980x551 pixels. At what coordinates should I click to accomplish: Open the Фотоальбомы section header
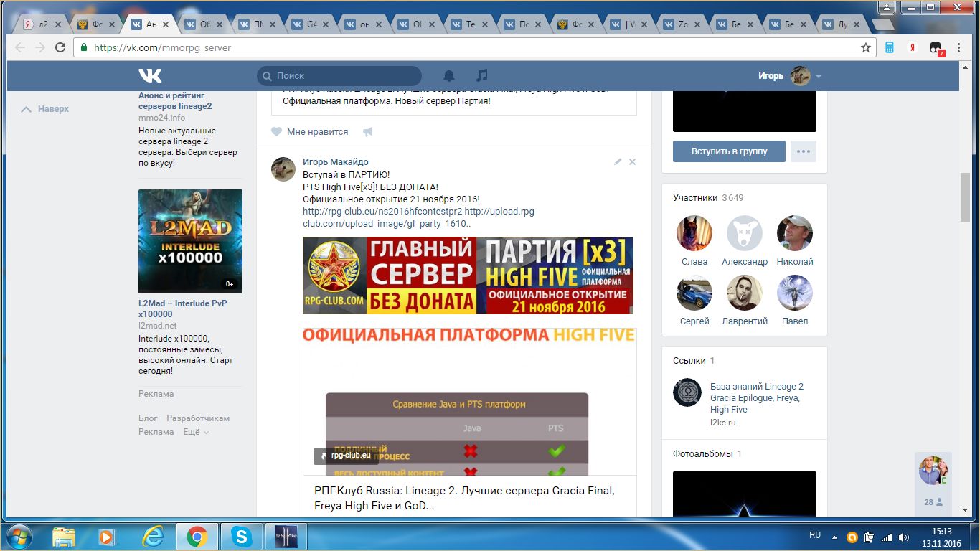[x=707, y=454]
